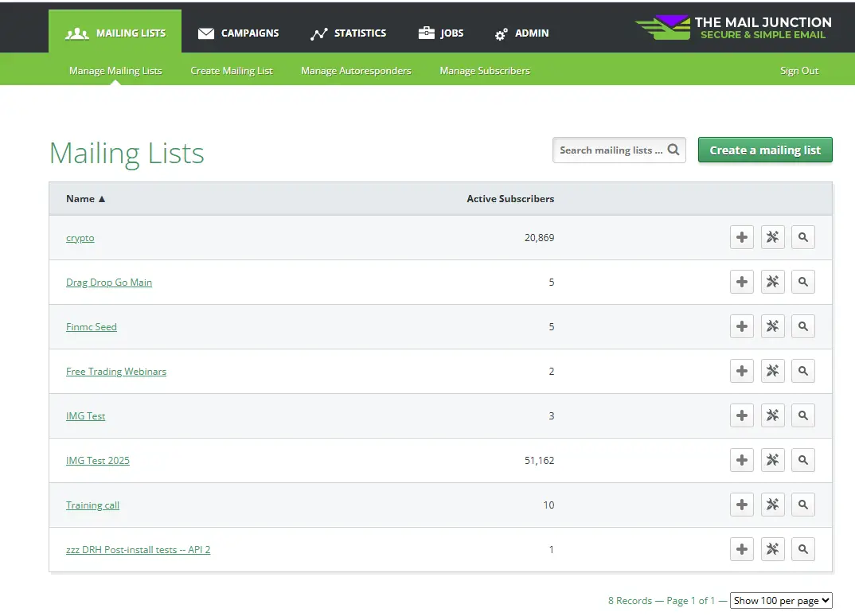The height and width of the screenshot is (616, 855).
Task: Open tools settings for the crypto list
Action: [771, 236]
